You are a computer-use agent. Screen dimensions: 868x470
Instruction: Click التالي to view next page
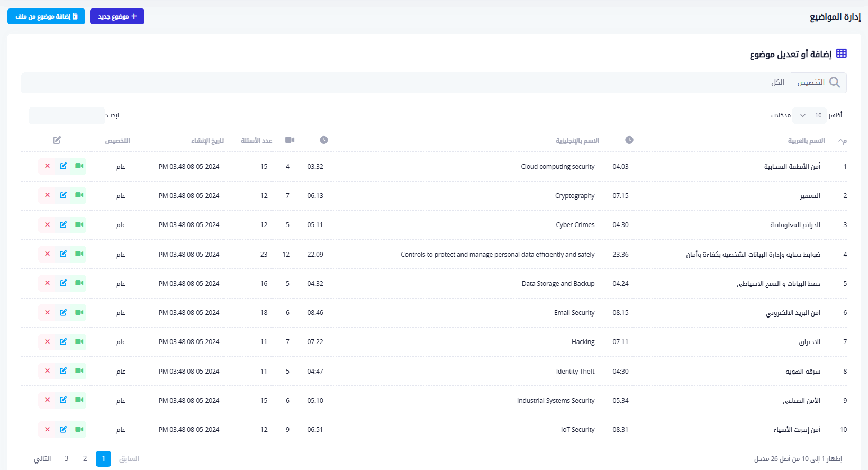(42, 458)
